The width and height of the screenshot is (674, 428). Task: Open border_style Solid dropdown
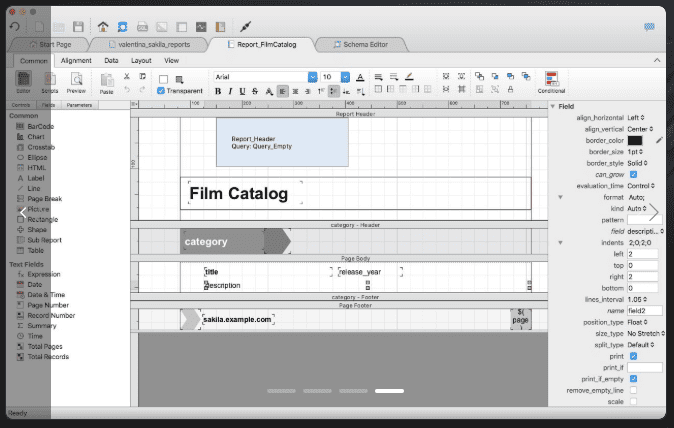coord(637,163)
